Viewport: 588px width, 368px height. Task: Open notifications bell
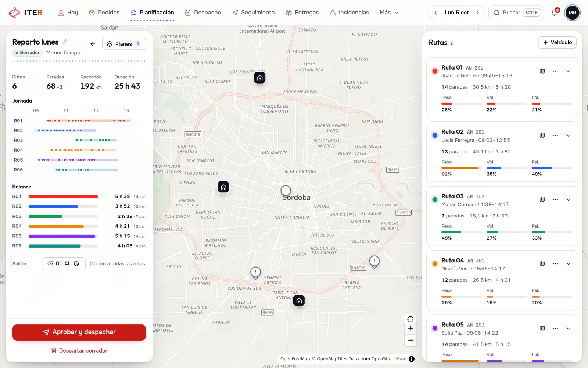click(555, 13)
